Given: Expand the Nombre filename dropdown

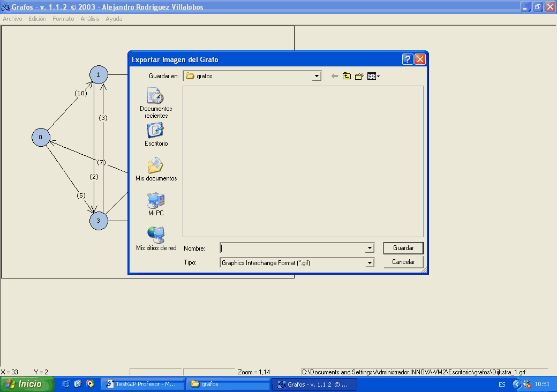Looking at the screenshot, I should (370, 248).
